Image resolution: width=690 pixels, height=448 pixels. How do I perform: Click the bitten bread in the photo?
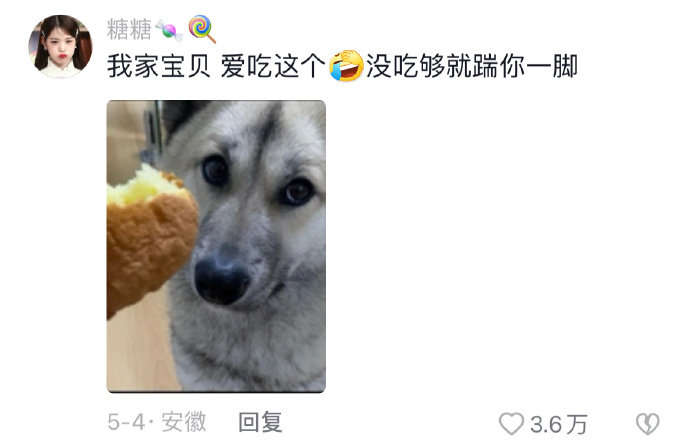tap(150, 238)
